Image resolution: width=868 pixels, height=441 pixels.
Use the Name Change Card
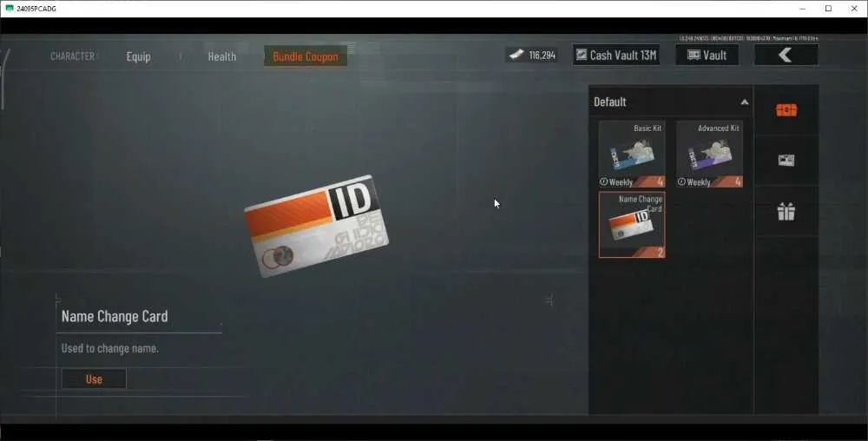coord(94,379)
